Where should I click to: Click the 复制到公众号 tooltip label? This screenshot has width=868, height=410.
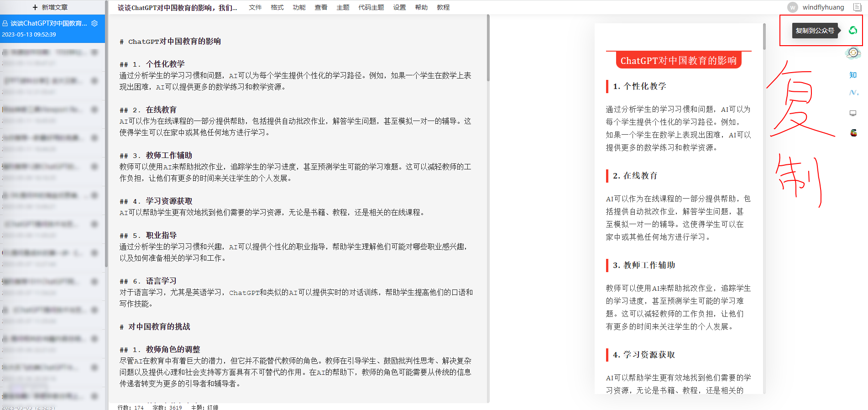coord(815,31)
